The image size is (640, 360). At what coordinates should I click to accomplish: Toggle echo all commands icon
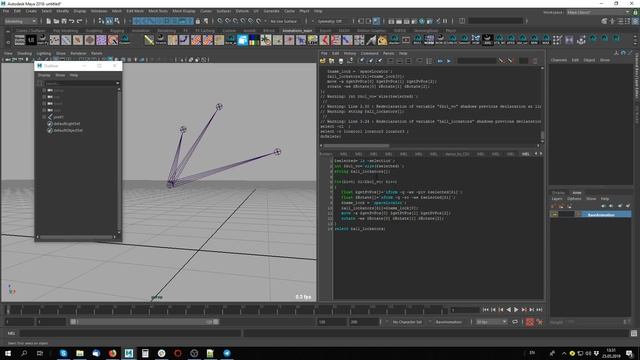pyautogui.click(x=420, y=61)
